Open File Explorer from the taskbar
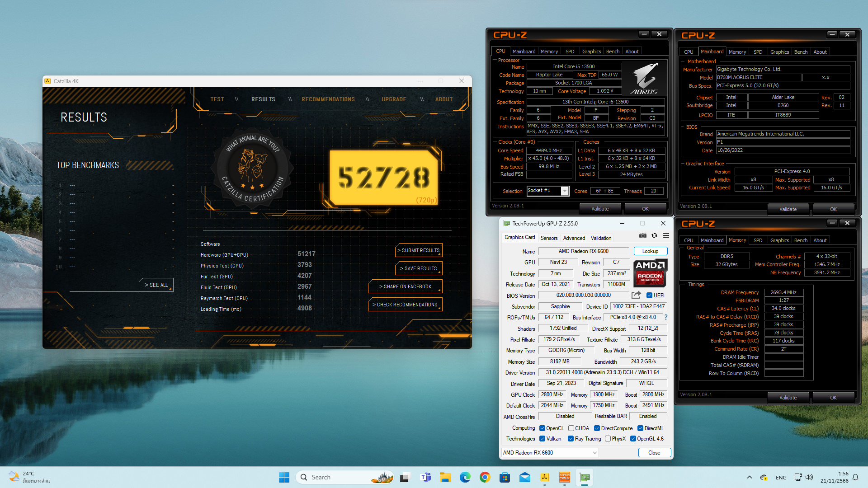 tap(445, 477)
